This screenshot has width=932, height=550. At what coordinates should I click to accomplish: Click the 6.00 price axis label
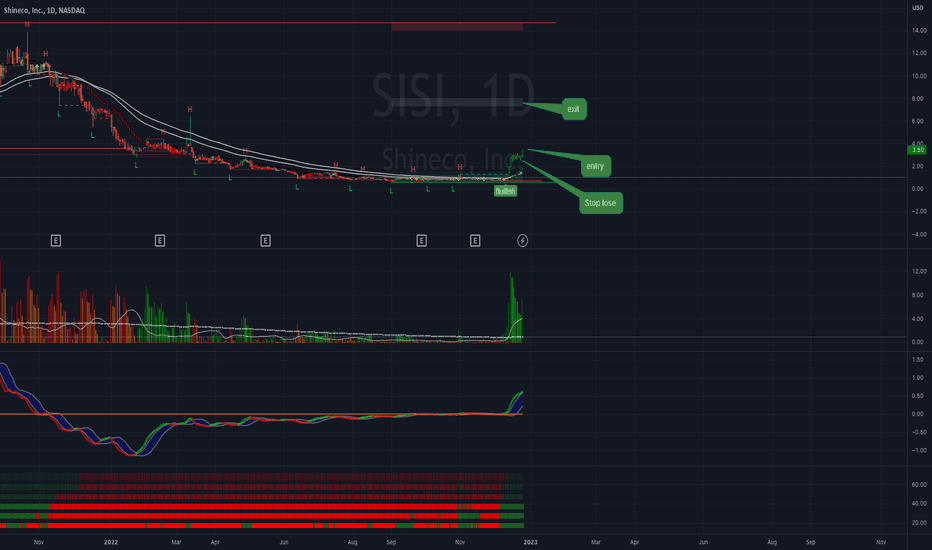point(919,121)
